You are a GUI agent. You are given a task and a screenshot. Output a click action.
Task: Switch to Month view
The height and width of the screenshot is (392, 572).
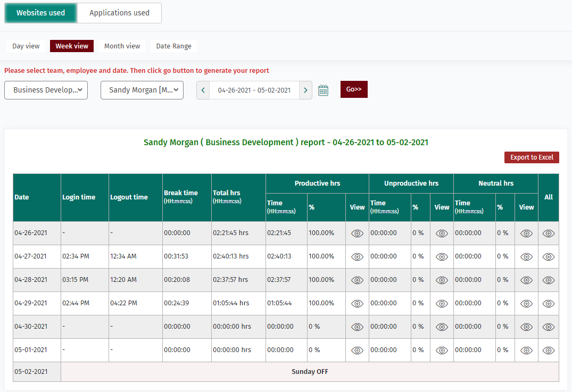[122, 46]
